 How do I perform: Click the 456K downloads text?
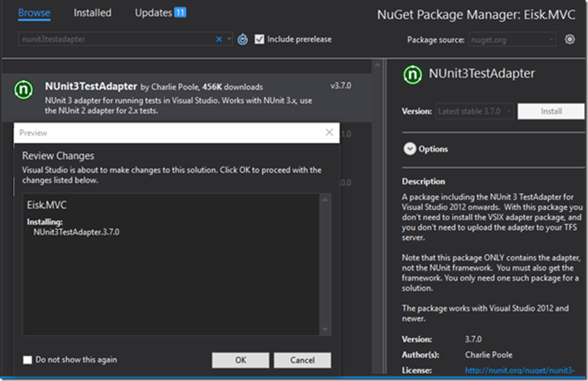click(x=233, y=87)
